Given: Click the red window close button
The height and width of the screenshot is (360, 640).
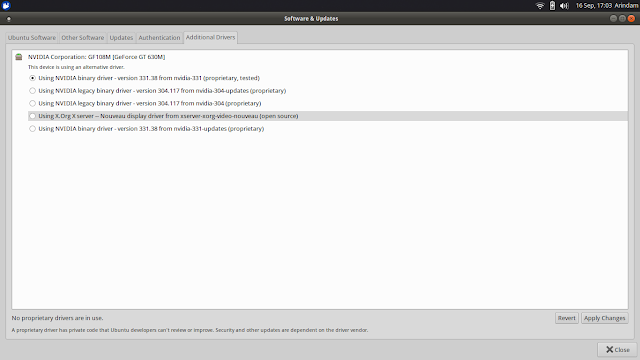Looking at the screenshot, I should (x=631, y=18).
